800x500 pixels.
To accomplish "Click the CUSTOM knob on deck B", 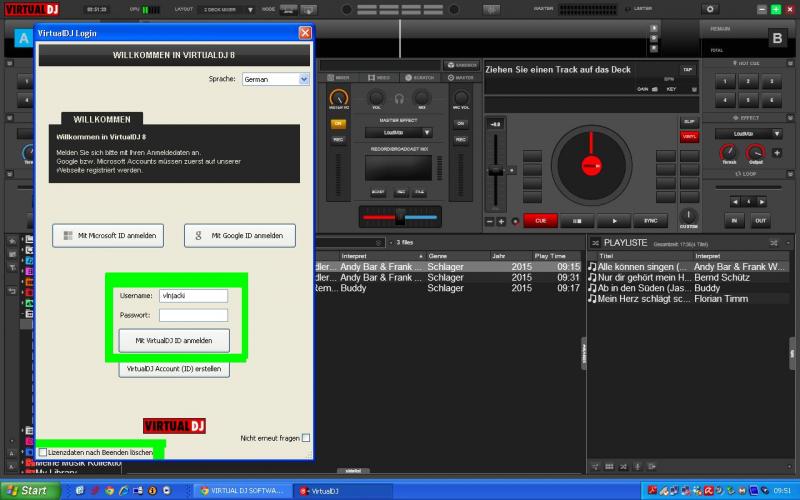I will tap(688, 216).
